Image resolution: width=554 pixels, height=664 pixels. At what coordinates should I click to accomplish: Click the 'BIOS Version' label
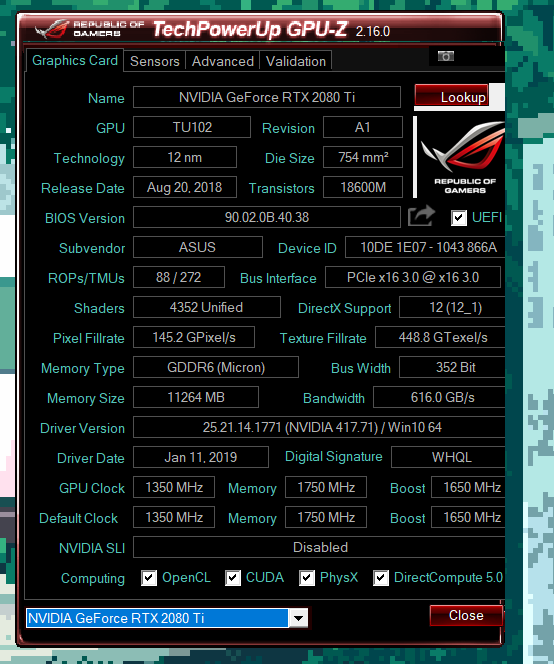point(85,219)
